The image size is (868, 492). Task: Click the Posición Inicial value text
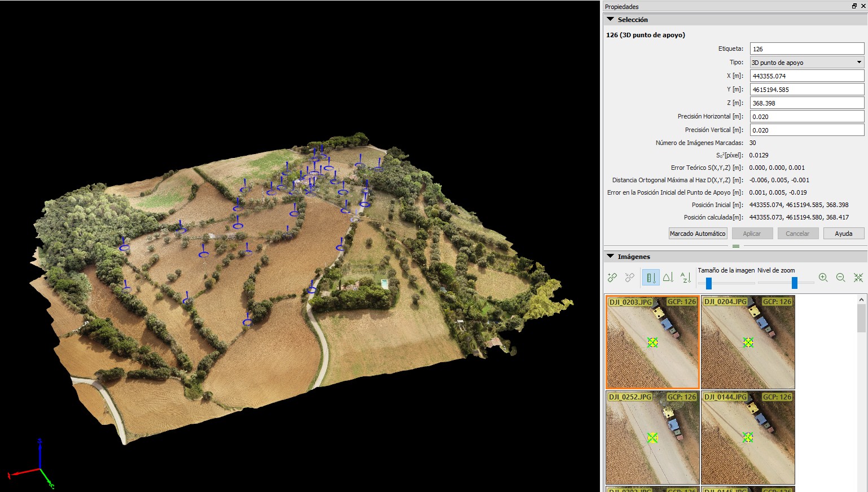799,205
